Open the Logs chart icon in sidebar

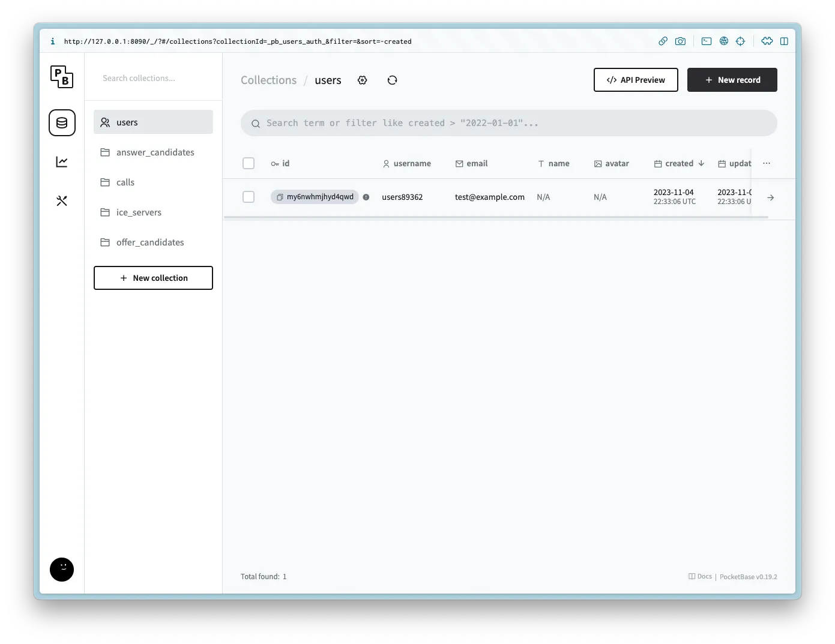(62, 162)
